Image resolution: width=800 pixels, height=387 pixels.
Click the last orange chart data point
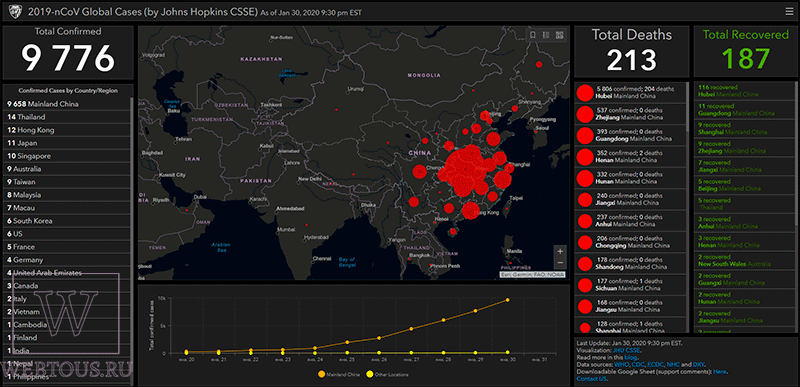pos(507,300)
